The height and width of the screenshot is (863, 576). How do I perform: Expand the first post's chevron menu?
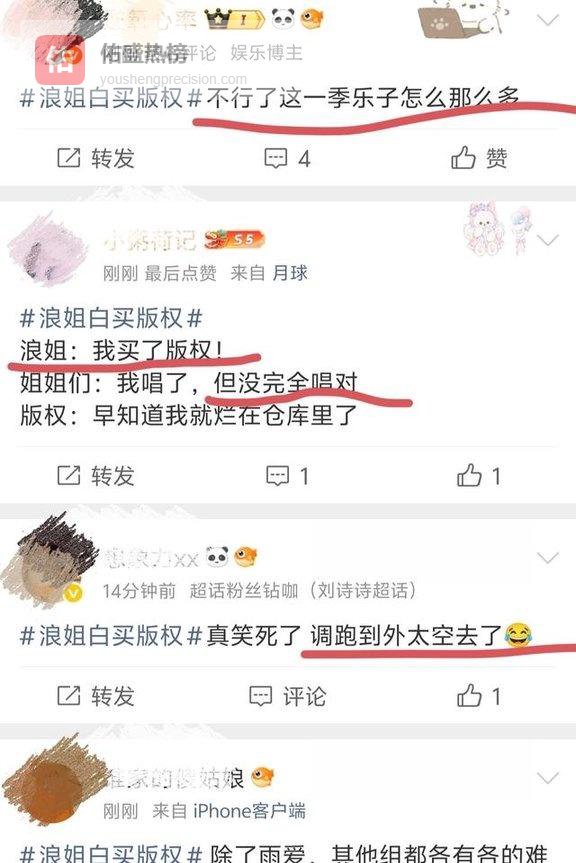[x=548, y=20]
